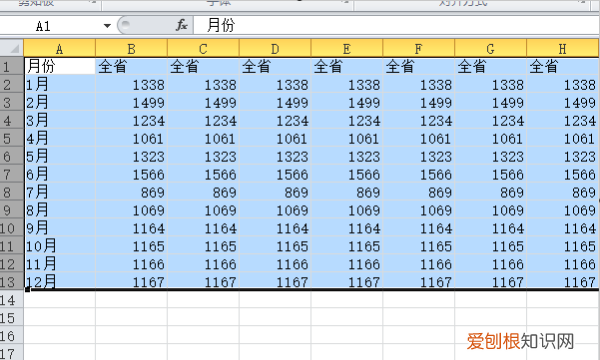Select row 1 header
This screenshot has height=360, width=600.
(x=11, y=67)
